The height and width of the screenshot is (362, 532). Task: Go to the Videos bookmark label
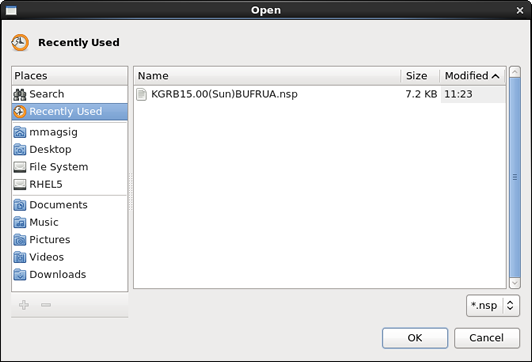tap(46, 257)
